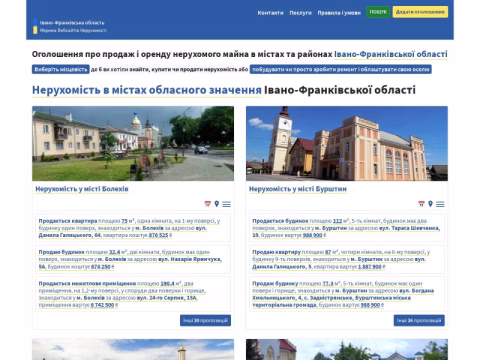The width and height of the screenshot is (480, 360).
Task: Open hamburger list icon in Болехів card
Action: tap(227, 204)
